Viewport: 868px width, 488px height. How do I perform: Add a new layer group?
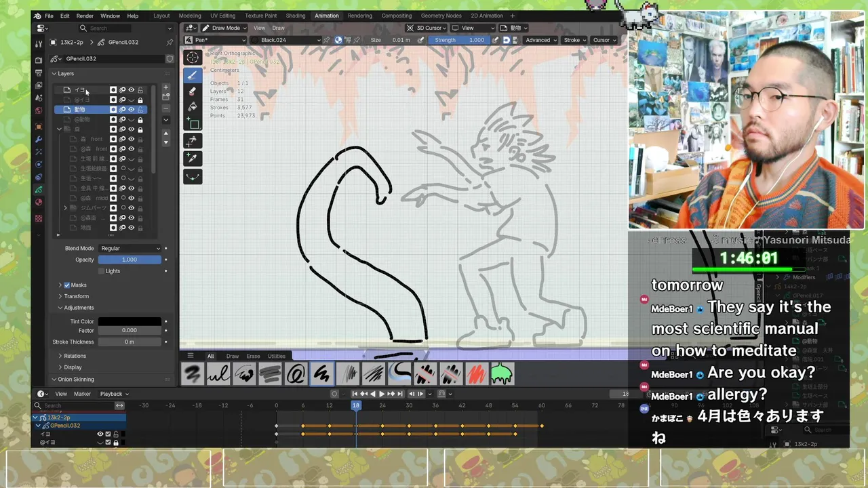(x=165, y=98)
